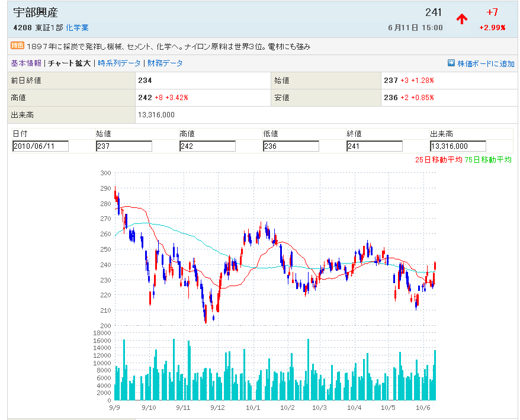520x420 pixels.
Task: Click the green 75日移動平均 legend label
Action: [x=489, y=159]
